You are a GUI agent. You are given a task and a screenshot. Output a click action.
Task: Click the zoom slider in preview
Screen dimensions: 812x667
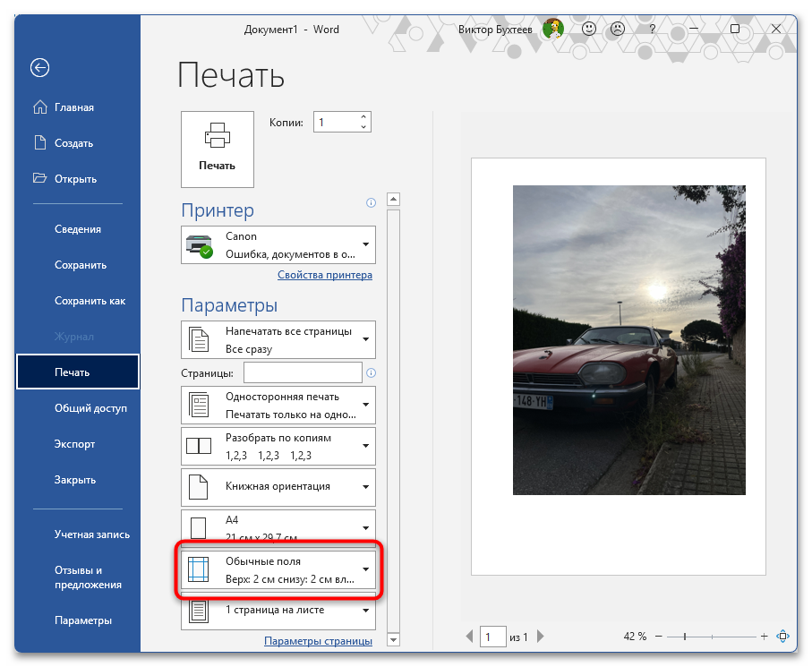[684, 637]
